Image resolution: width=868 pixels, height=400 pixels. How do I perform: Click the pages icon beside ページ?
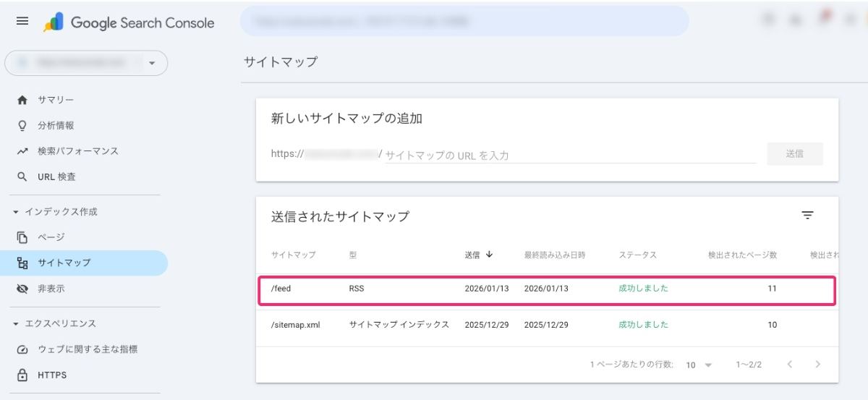22,237
